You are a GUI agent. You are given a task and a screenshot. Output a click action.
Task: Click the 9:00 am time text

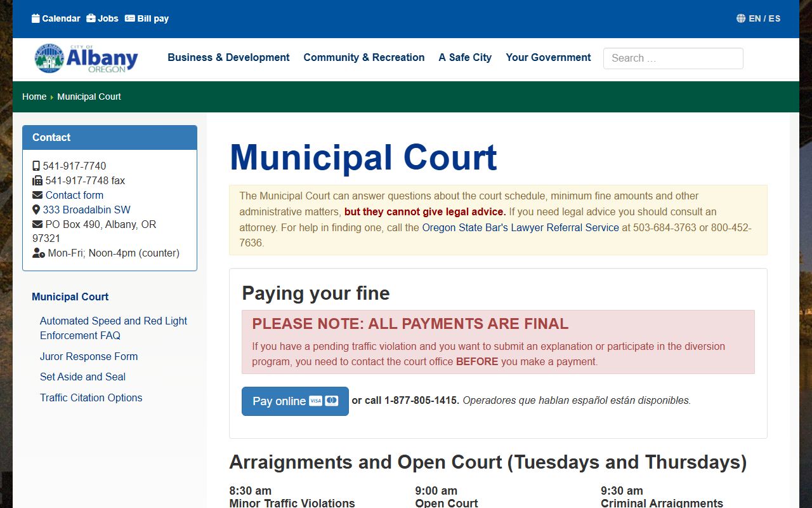coord(436,491)
